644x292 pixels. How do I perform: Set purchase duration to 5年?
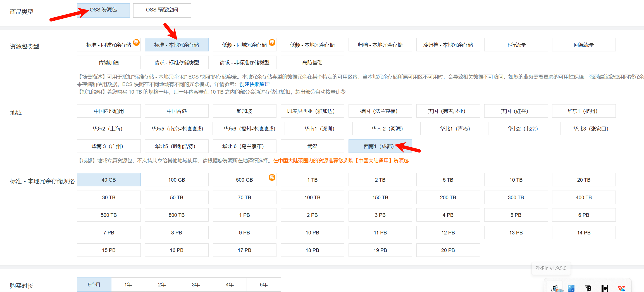click(x=264, y=284)
